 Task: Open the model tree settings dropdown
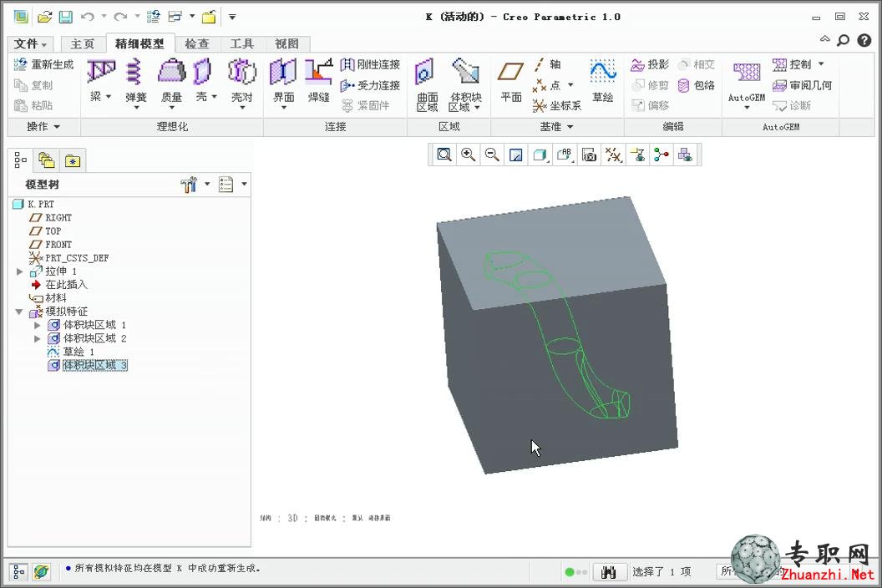(207, 184)
